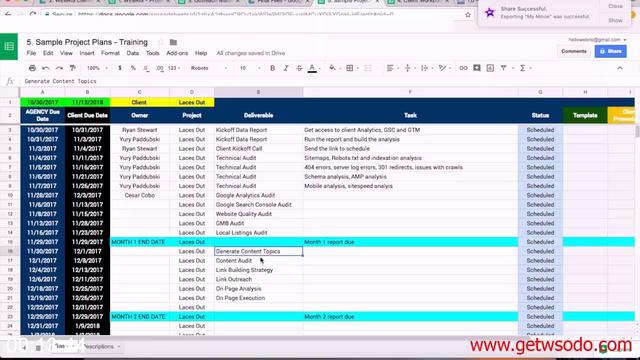The width and height of the screenshot is (640, 360).
Task: Open the horizontal align dropdown
Action: click(x=391, y=68)
